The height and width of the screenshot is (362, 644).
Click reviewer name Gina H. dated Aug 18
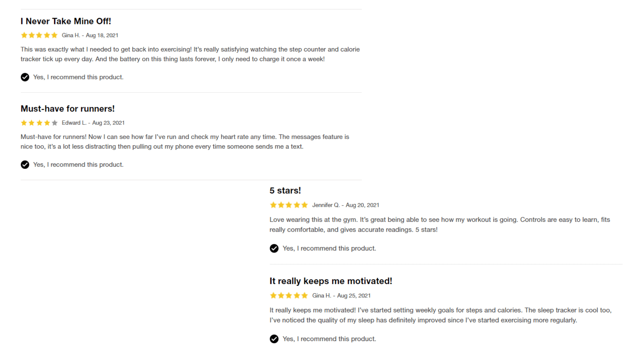[x=71, y=35]
